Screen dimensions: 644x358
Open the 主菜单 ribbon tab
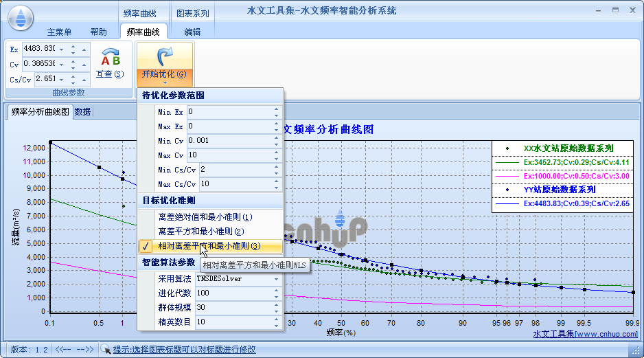click(60, 32)
